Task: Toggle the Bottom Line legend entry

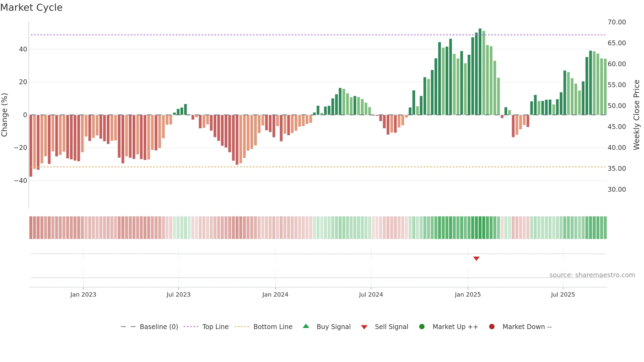Action: [x=264, y=327]
